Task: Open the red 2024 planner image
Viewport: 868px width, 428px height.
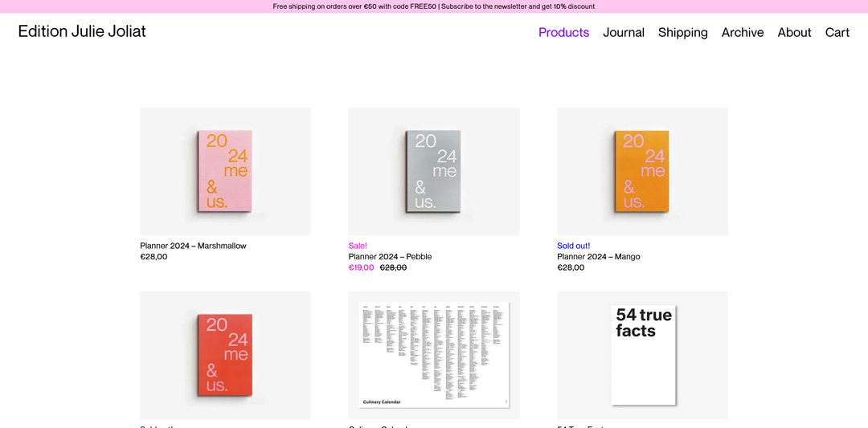Action: tap(225, 355)
